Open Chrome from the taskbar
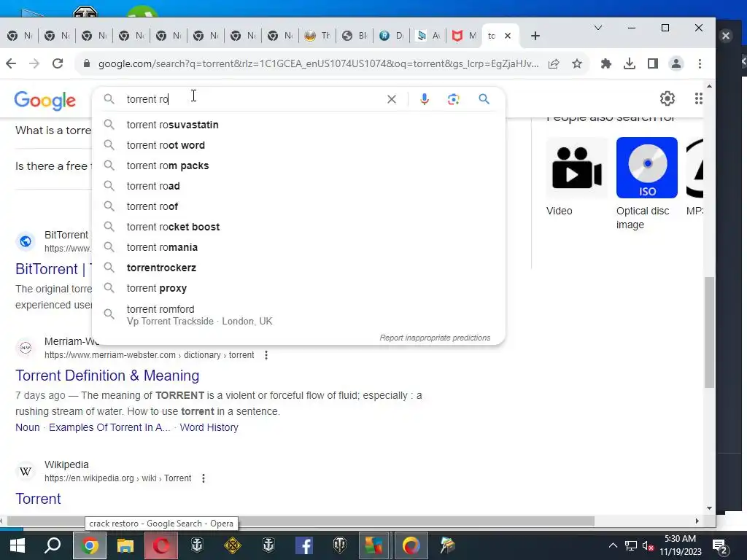Viewport: 747px width, 560px height. (x=89, y=545)
